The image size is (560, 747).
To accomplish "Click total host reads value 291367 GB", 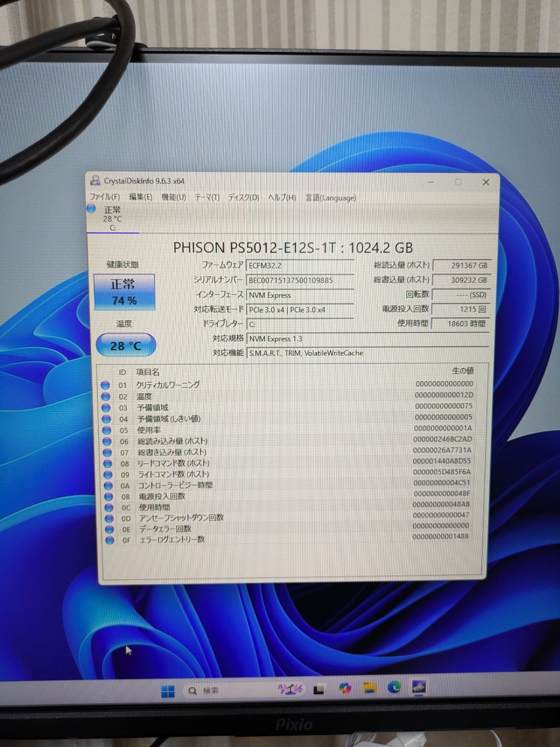I will click(461, 265).
